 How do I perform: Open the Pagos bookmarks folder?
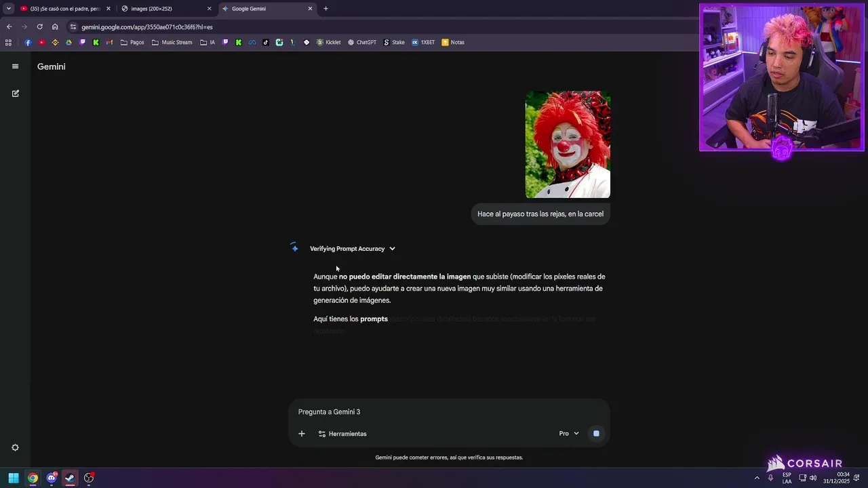pyautogui.click(x=132, y=42)
